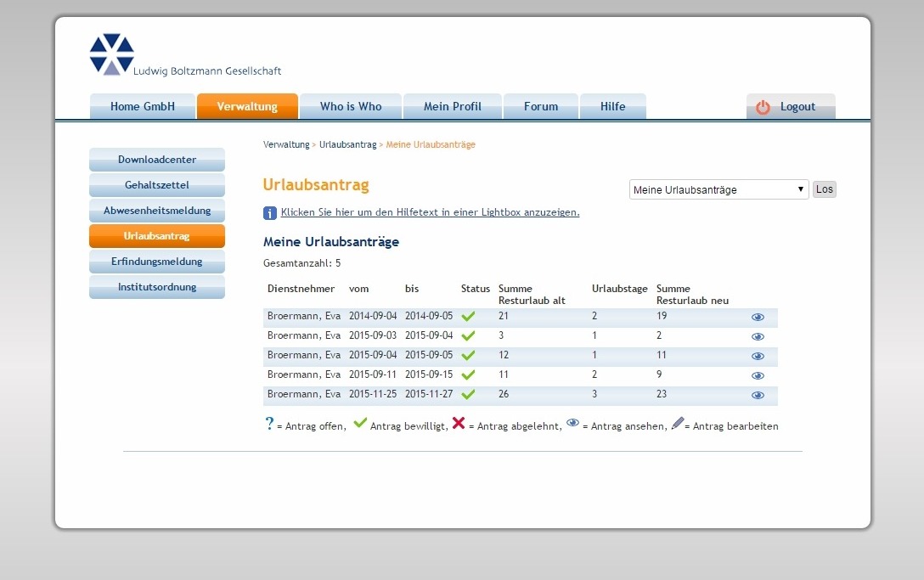Viewport: 924px width, 580px height.
Task: Click the red power icon beside Logout
Action: pos(763,107)
